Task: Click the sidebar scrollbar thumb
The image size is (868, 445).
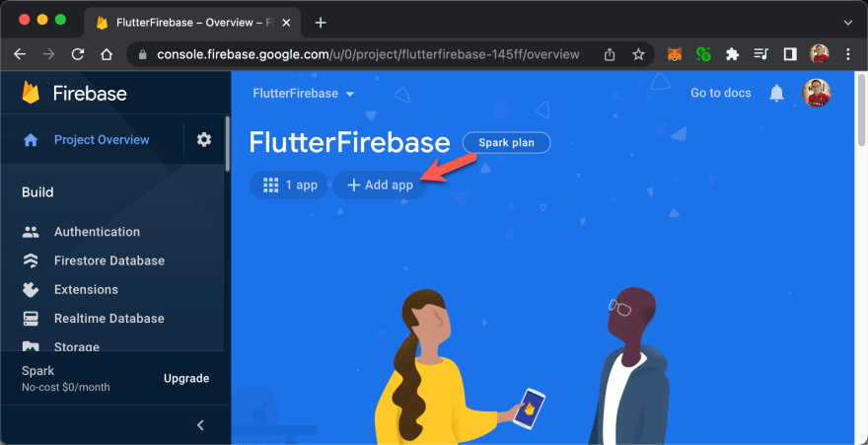Action: click(x=227, y=143)
